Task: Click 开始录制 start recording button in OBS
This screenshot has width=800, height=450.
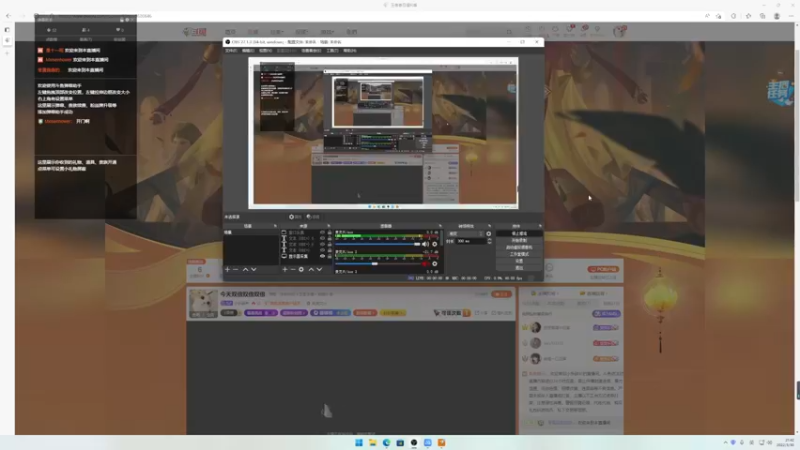Action: click(519, 240)
